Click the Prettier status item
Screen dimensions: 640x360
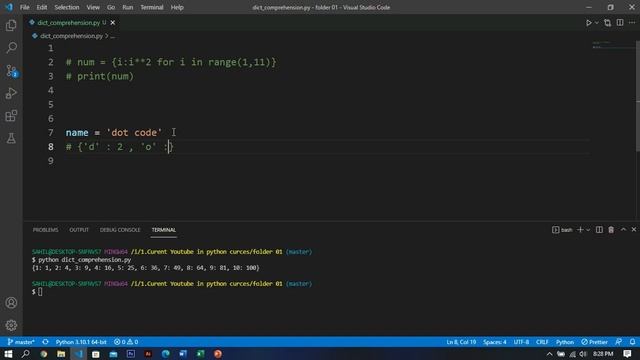pos(595,342)
